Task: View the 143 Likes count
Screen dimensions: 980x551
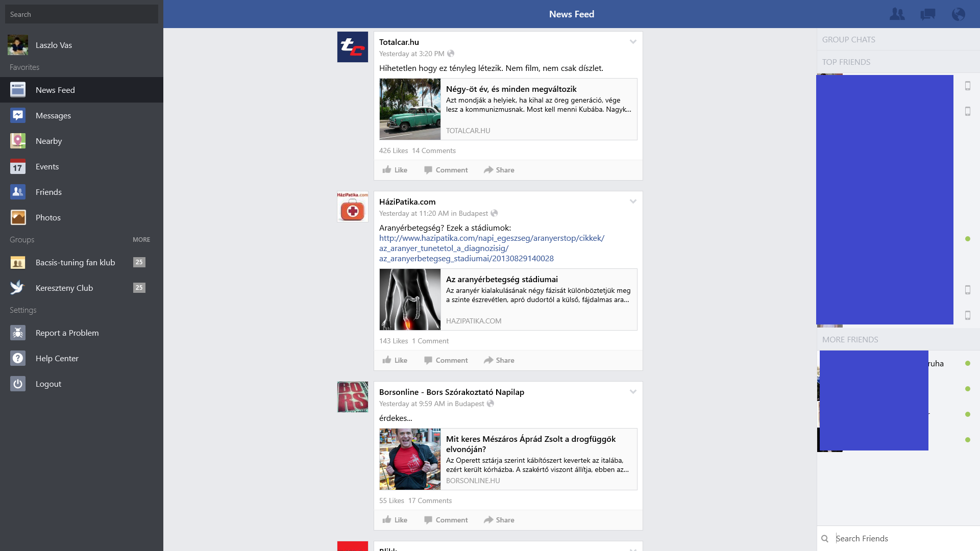Action: tap(394, 341)
